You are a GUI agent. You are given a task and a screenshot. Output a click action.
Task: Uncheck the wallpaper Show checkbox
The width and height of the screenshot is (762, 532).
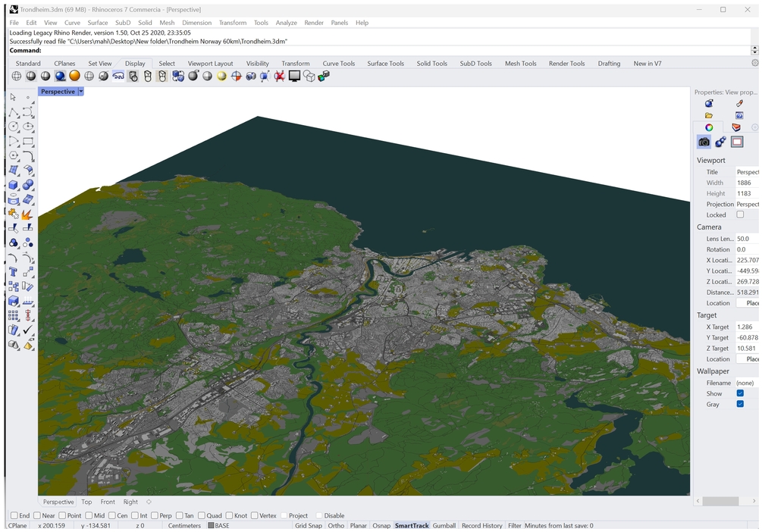740,393
